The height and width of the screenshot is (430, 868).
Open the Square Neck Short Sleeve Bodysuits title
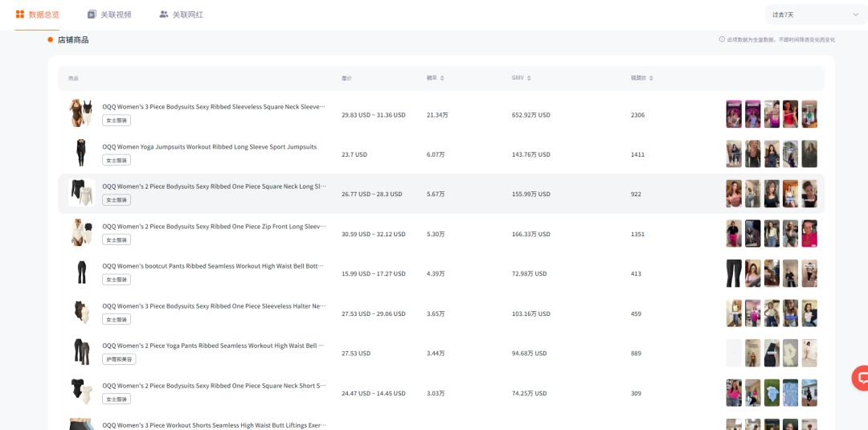tap(215, 386)
